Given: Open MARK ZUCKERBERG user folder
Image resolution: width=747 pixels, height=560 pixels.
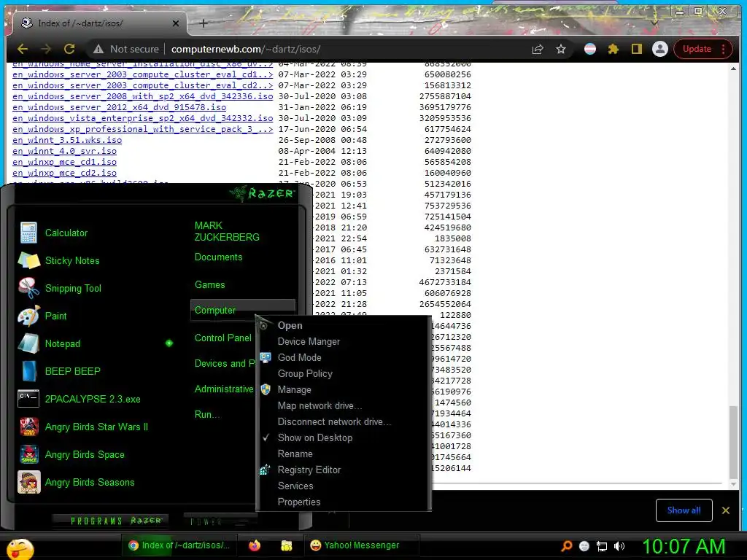Looking at the screenshot, I should click(x=227, y=231).
